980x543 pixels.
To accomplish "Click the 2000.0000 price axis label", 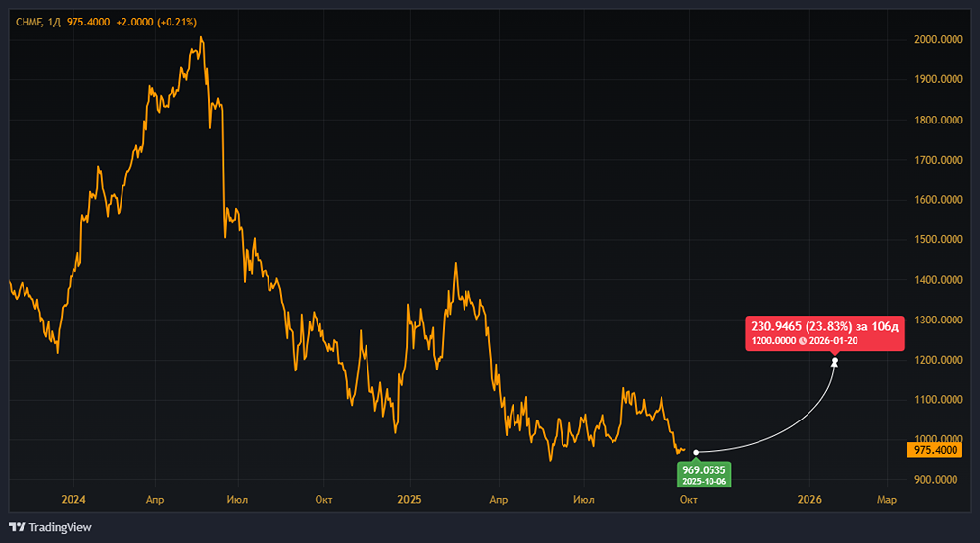I will coord(938,39).
